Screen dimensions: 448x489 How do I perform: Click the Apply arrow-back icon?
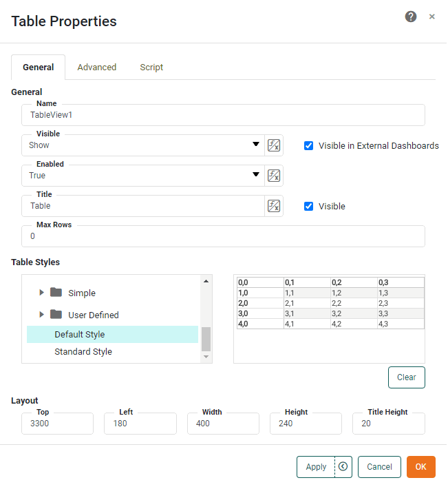click(343, 467)
